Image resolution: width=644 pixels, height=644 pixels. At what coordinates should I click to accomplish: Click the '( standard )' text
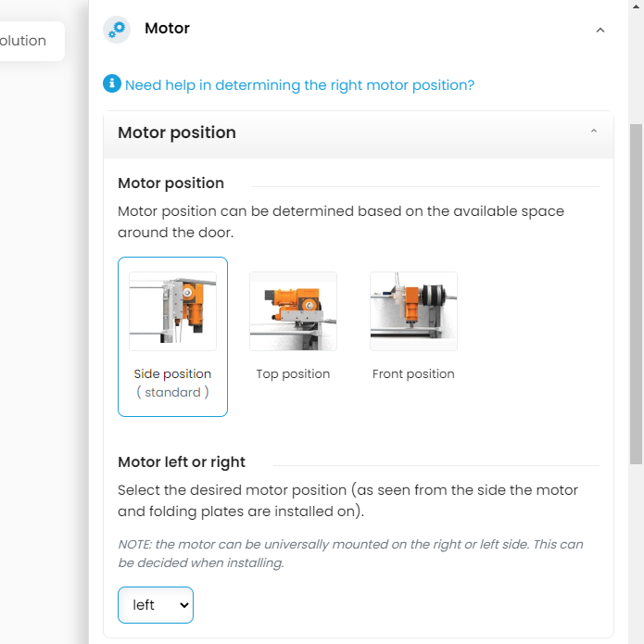[x=172, y=393]
